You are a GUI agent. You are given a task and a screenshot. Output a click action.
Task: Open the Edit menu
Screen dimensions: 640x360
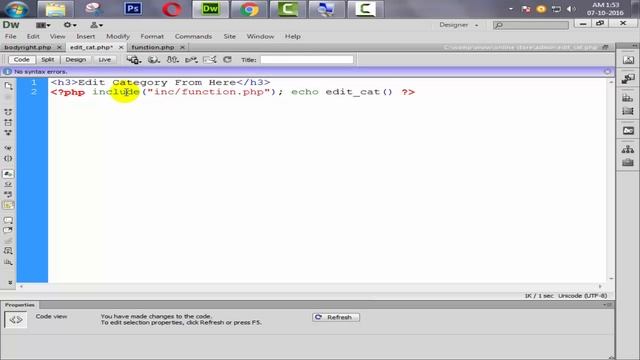coord(33,36)
